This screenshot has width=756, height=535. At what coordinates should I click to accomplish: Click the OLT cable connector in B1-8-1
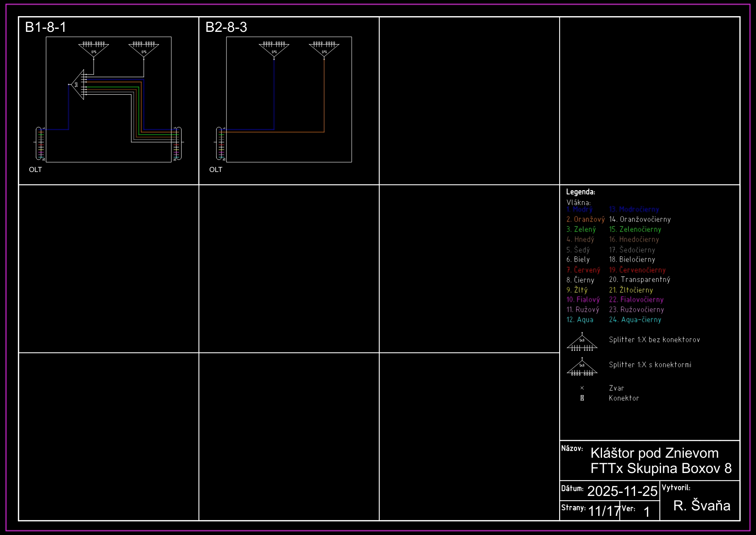39,144
